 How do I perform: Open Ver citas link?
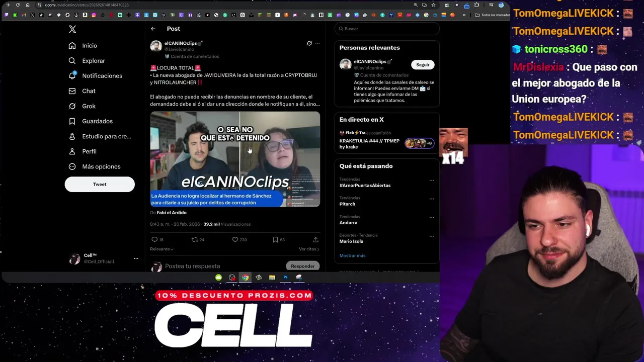point(309,249)
